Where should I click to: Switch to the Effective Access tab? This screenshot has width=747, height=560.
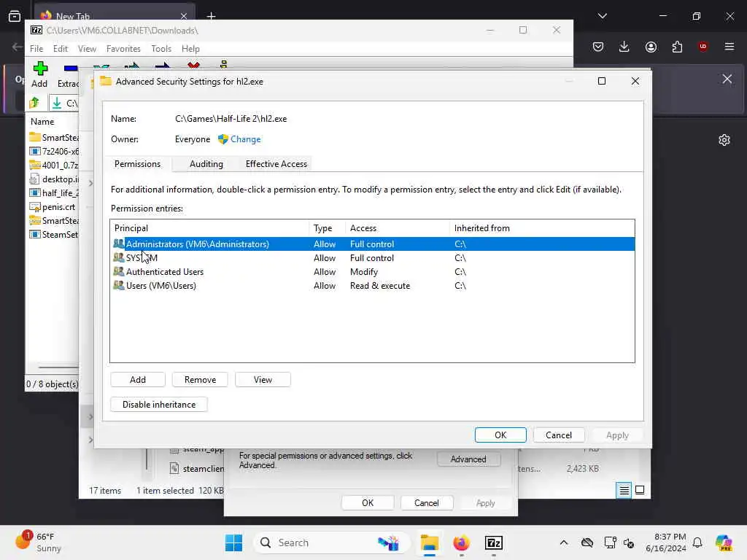[276, 164]
